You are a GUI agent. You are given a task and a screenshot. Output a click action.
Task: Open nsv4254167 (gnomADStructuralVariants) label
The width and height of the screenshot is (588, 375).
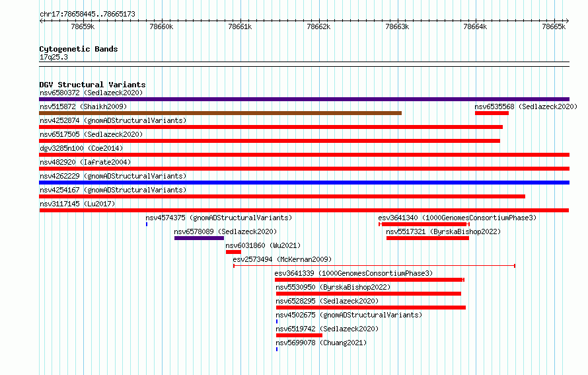[x=113, y=190]
